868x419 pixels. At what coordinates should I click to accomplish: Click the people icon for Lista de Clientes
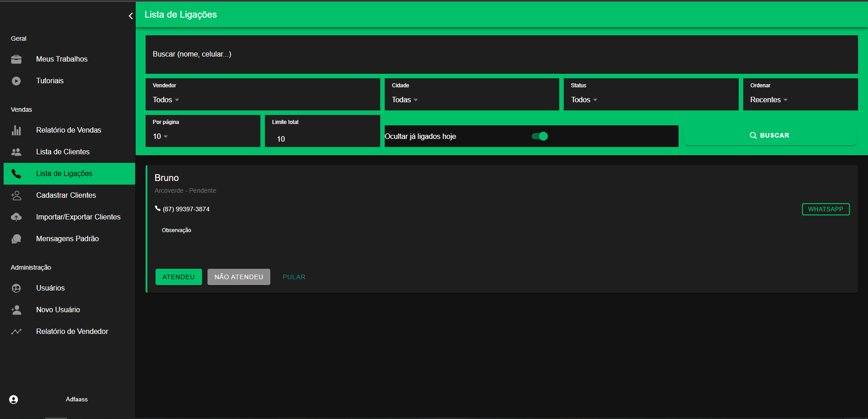pyautogui.click(x=16, y=152)
